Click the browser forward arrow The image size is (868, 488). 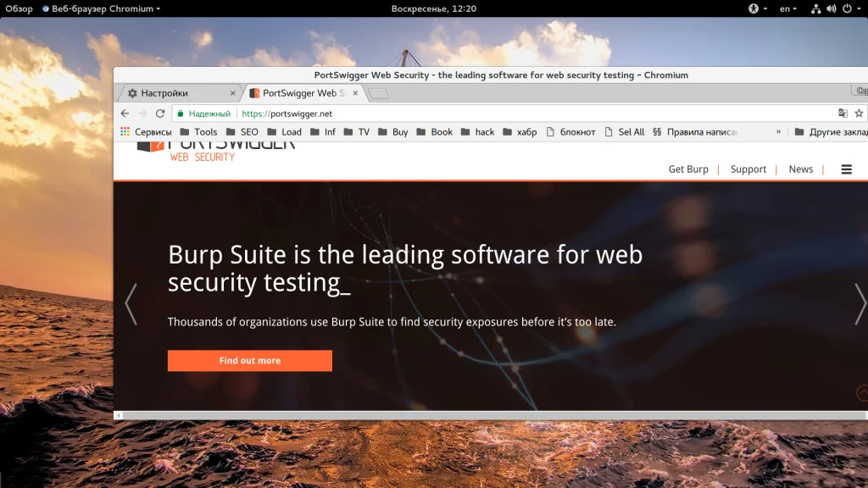[x=142, y=114]
